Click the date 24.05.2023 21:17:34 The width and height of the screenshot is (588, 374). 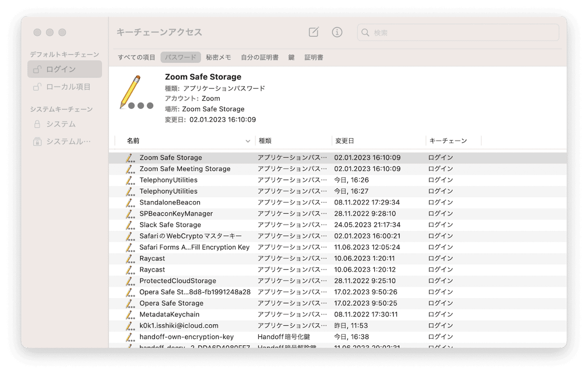coord(367,224)
